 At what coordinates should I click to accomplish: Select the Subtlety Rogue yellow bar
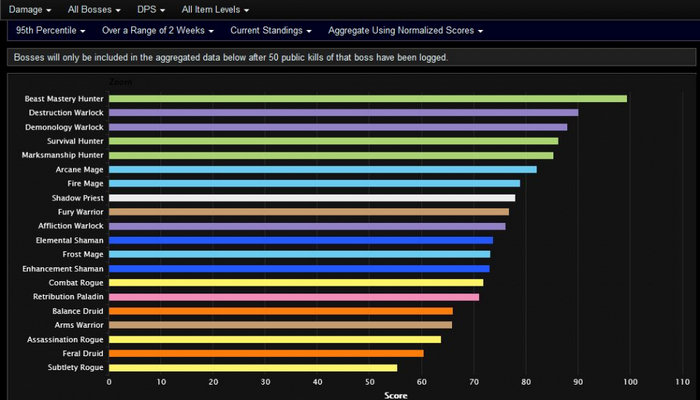click(x=252, y=368)
